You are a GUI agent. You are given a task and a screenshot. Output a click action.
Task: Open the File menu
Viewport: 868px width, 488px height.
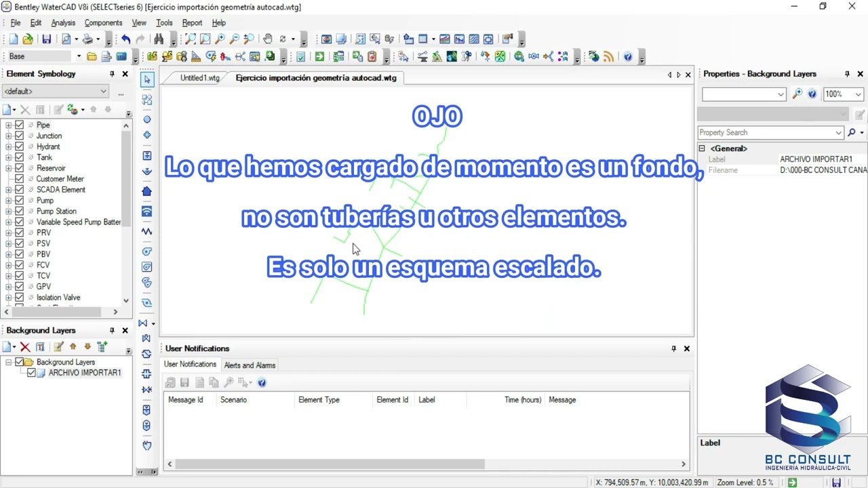(x=15, y=23)
